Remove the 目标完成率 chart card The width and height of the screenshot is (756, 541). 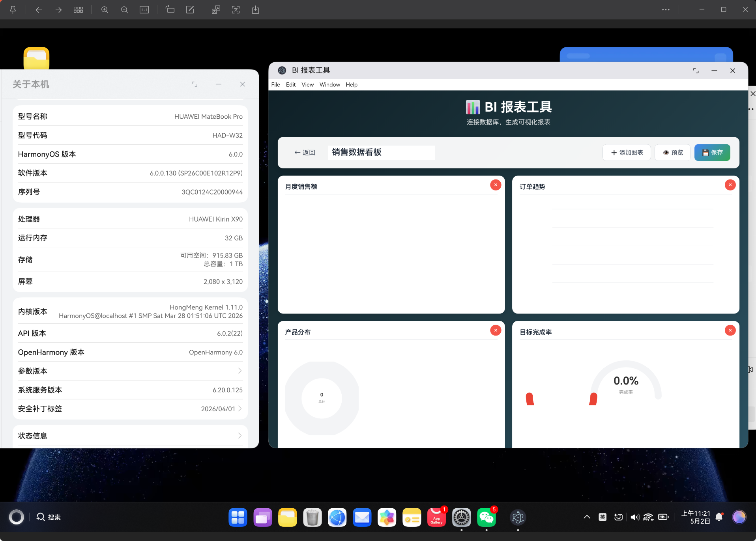730,330
